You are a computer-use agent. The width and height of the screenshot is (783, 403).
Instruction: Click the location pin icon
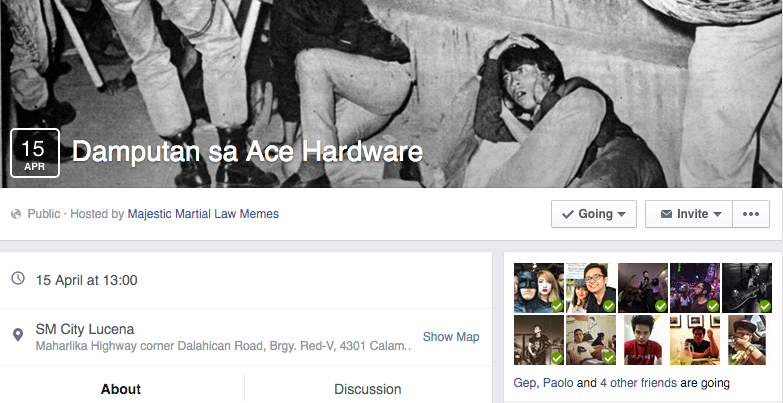pyautogui.click(x=18, y=334)
